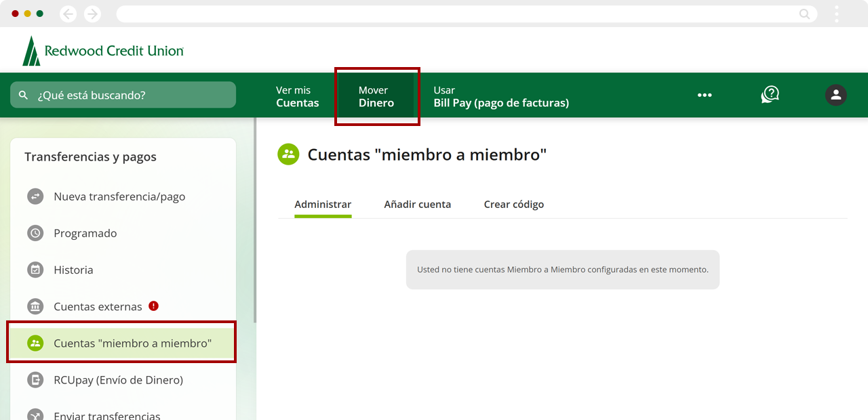Viewport: 868px width, 420px height.
Task: Click the magnifier icon in the search field
Action: [x=24, y=96]
